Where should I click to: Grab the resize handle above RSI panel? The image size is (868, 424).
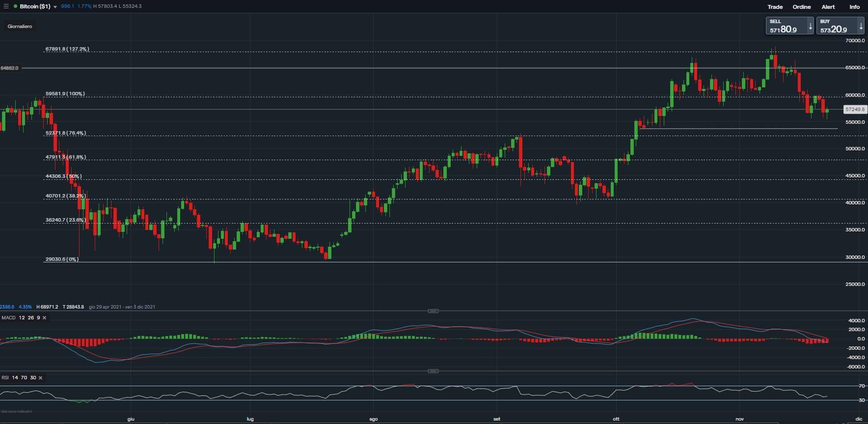433,371
